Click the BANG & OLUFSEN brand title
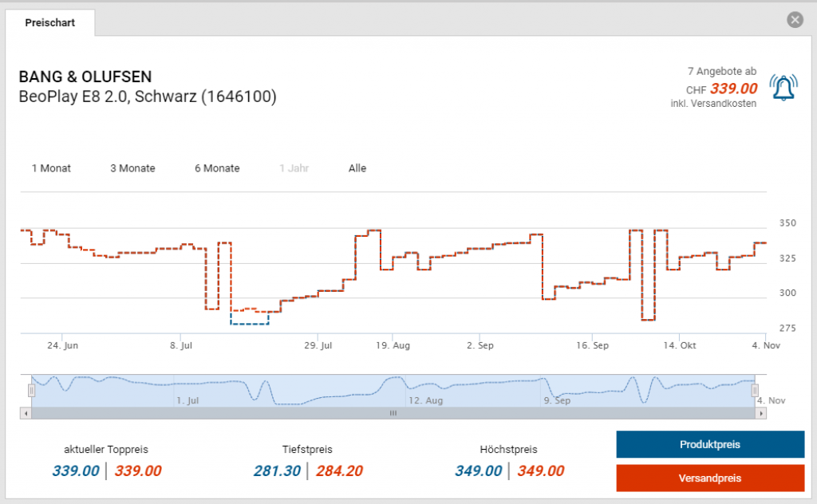817x504 pixels. pos(85,77)
